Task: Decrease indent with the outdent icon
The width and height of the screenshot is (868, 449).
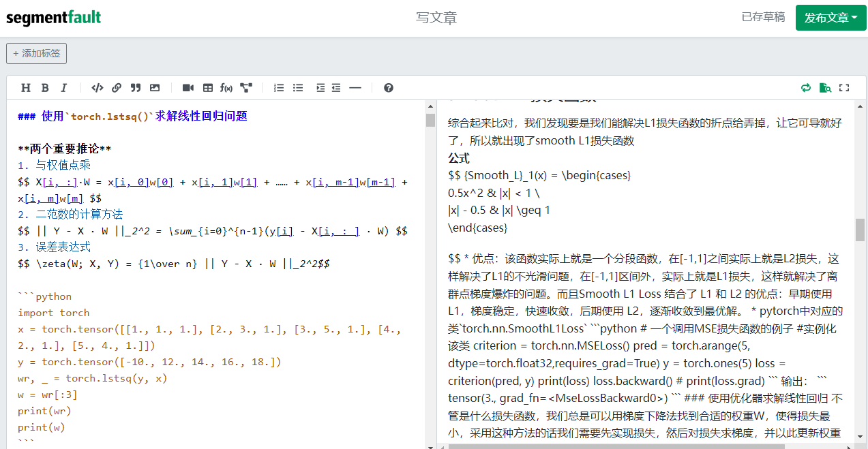Action: (x=336, y=88)
